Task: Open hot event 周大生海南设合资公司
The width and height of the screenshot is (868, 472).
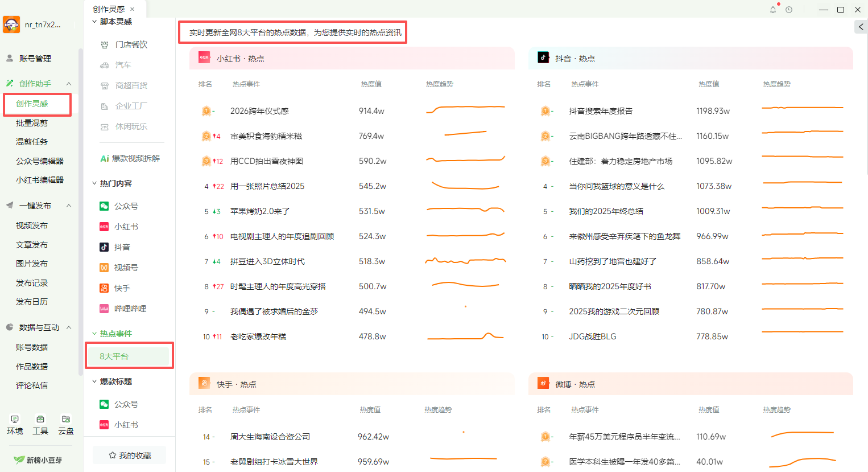Action: [x=270, y=437]
